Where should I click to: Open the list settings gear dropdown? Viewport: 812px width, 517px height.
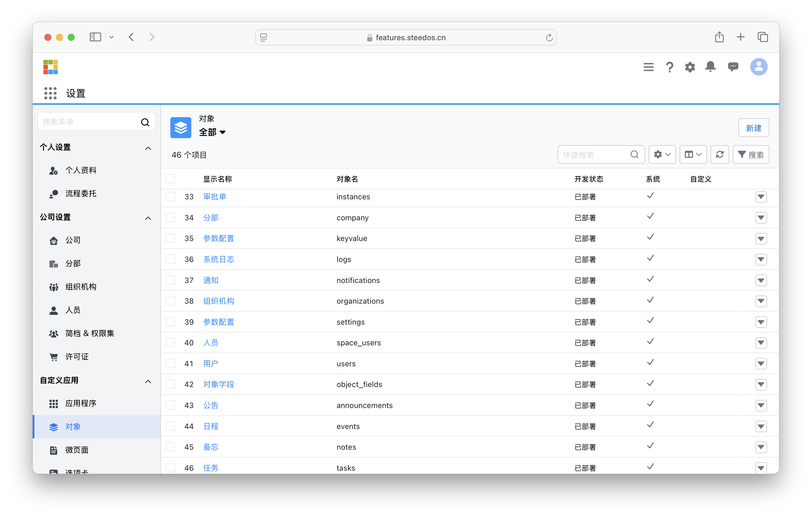[662, 155]
